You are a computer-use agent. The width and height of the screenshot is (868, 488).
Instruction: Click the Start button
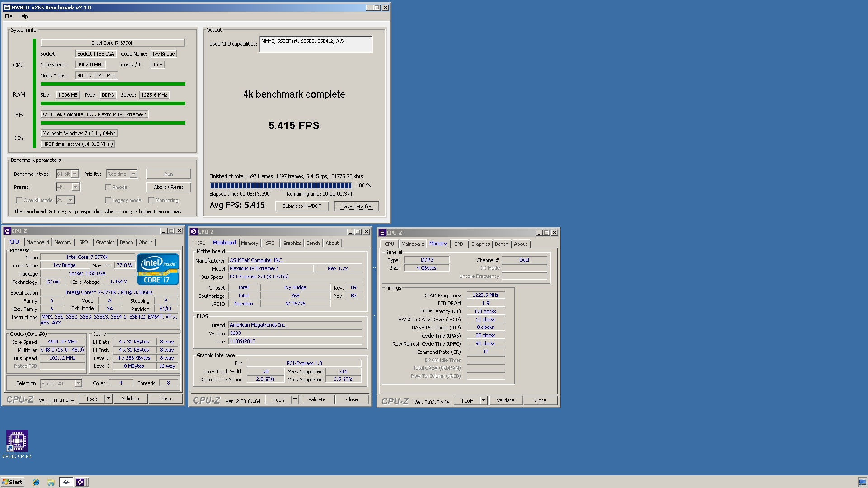(12, 482)
